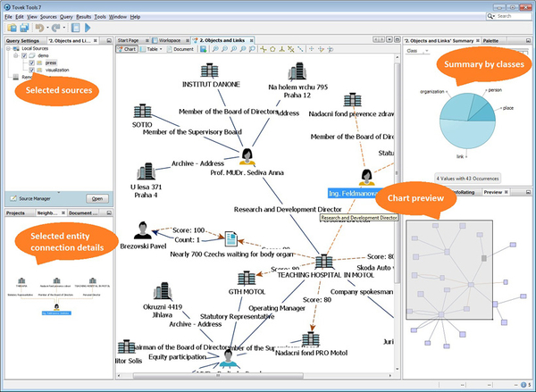Uncheck the visualization source checkbox

coord(32,70)
